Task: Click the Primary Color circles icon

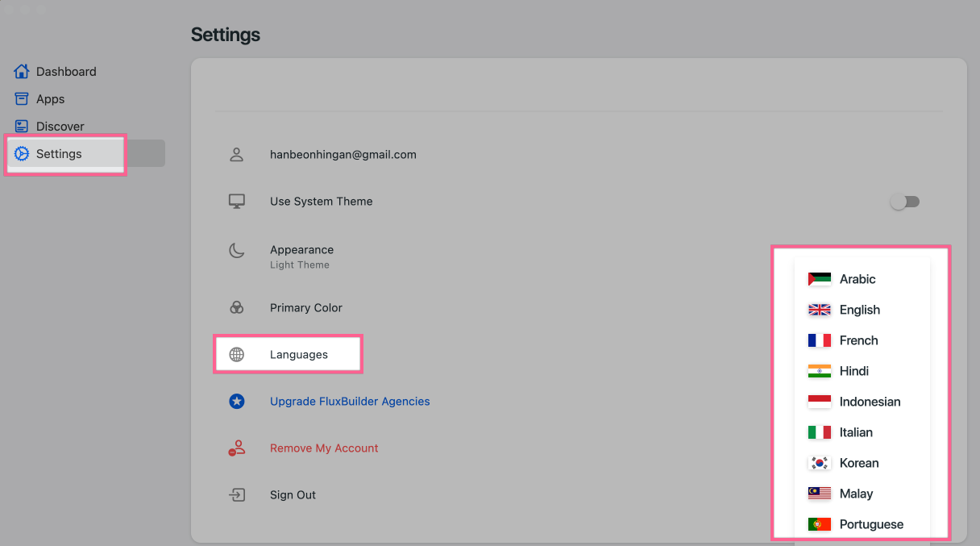Action: point(237,308)
